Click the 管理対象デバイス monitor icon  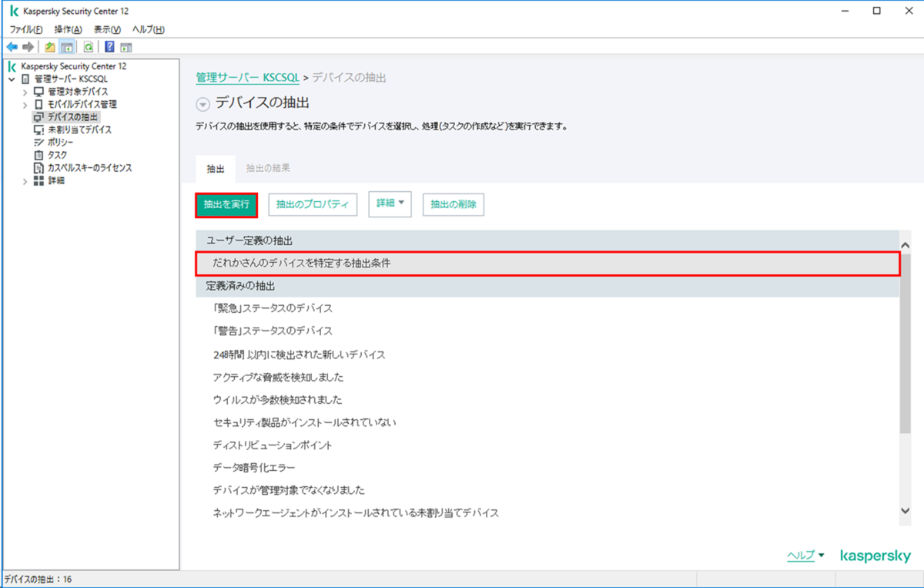coord(38,92)
